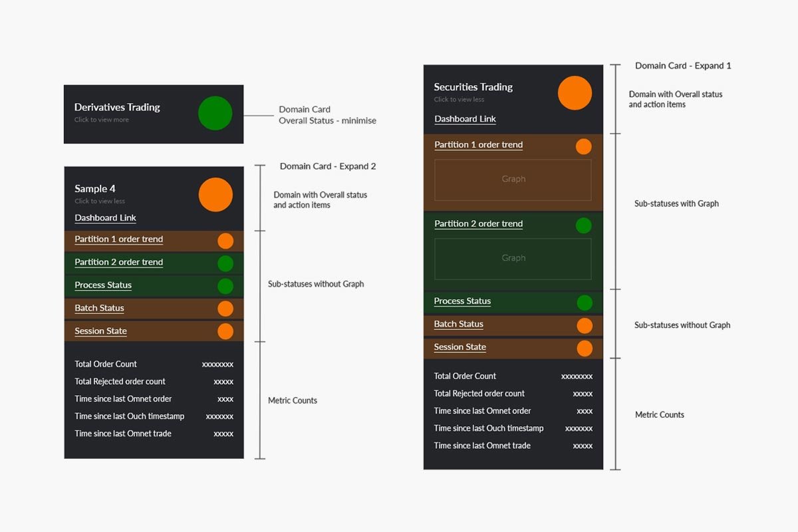Click Sample 4's Batch Status orange dot
This screenshot has height=532, width=798.
pos(225,309)
